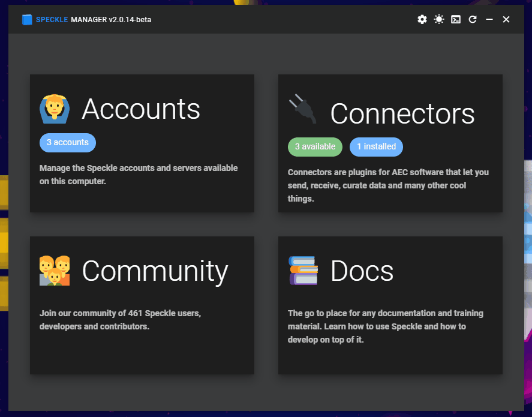Click the refresh reload icon
Viewport: 532px width, 417px height.
473,19
